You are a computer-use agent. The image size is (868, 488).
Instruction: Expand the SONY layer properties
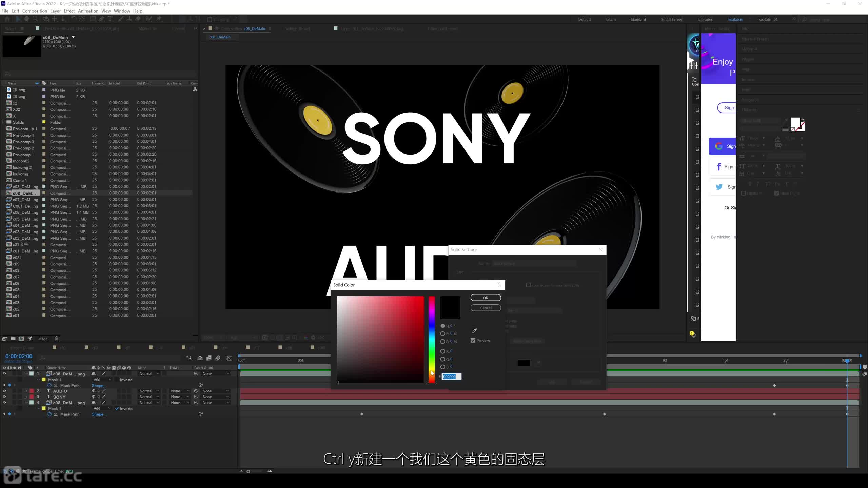[x=26, y=396]
